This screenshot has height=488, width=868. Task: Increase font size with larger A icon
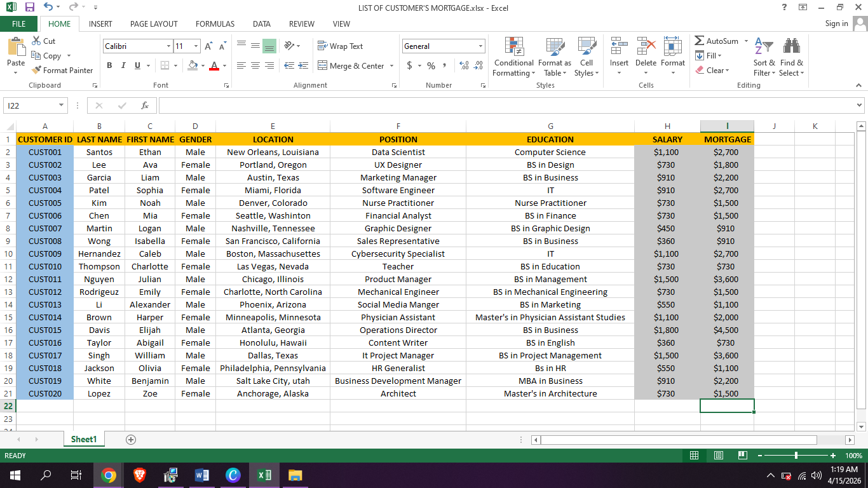coord(210,46)
